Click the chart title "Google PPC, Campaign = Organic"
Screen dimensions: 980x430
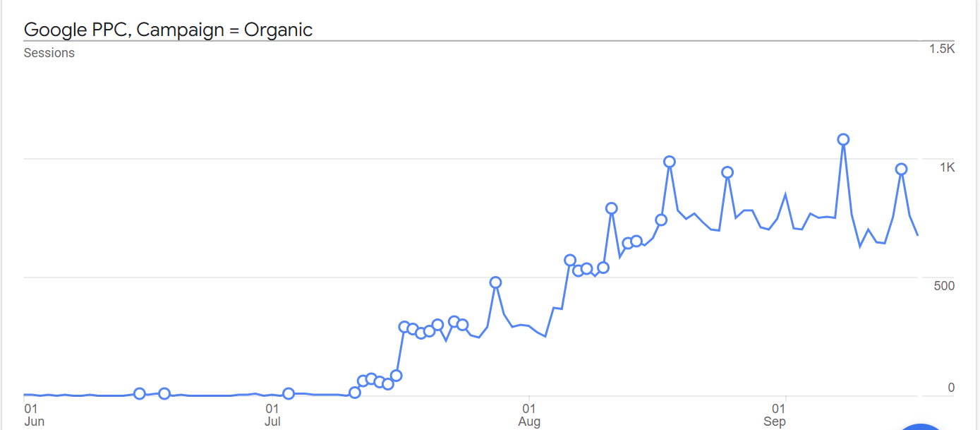(x=168, y=30)
